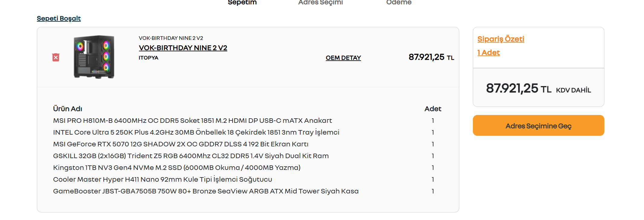Screen dimensions: 644x220
Task: Click the ITOPYA brand label
Action: 148,58
